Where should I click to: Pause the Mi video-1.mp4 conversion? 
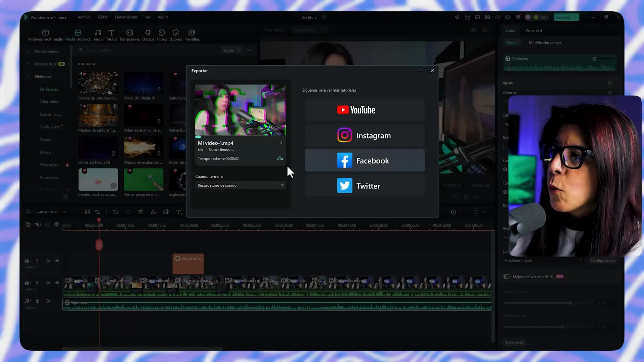coord(281,143)
